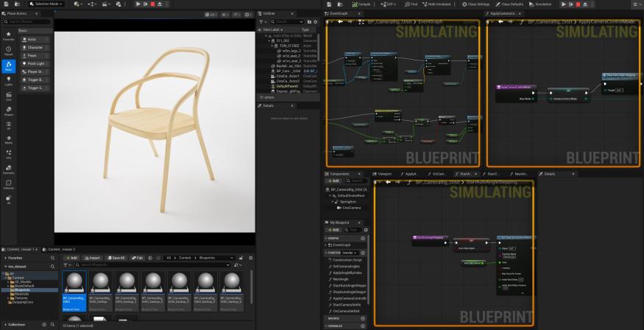
Task: Select the Favorites category in Place Actors
Action: 9,36
